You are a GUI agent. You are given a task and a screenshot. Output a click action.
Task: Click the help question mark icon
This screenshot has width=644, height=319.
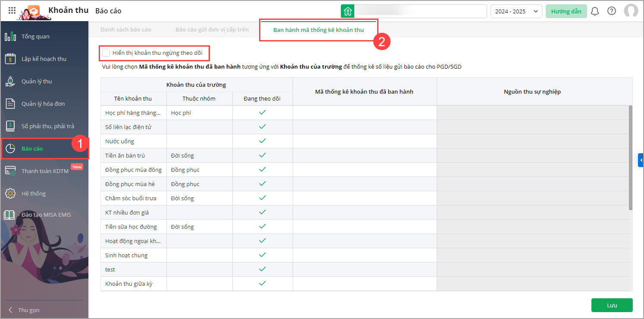[612, 11]
